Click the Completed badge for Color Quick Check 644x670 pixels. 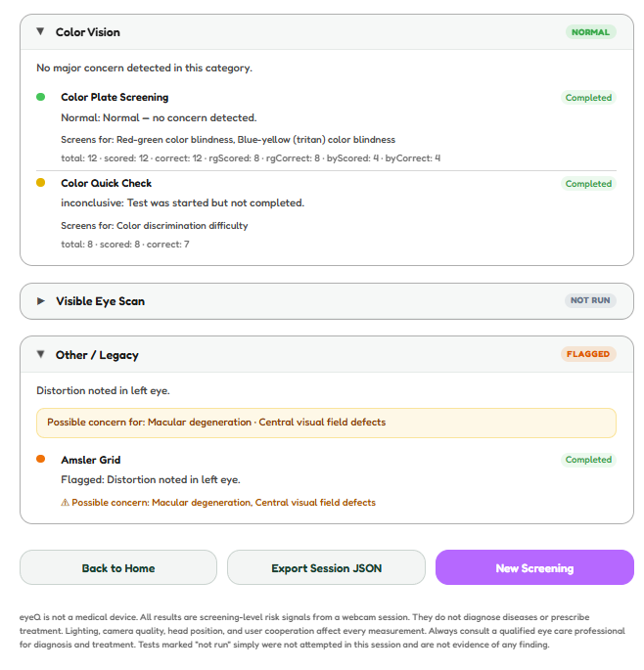588,184
